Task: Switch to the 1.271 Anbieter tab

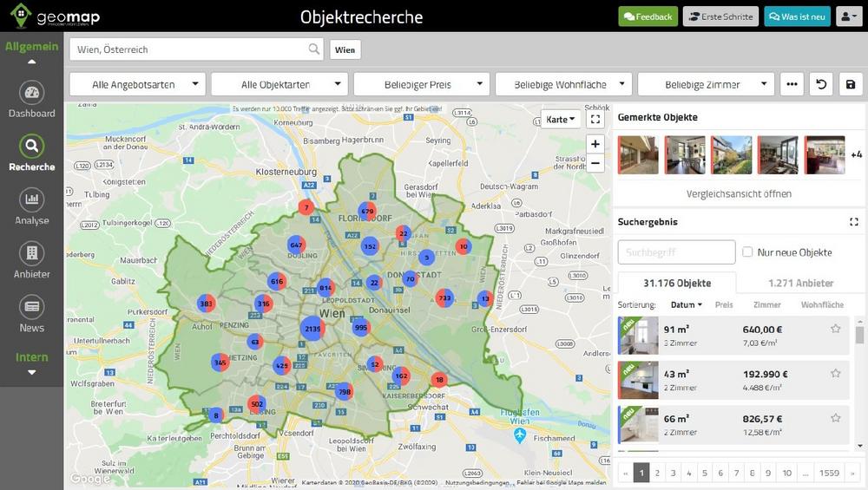Action: click(800, 283)
